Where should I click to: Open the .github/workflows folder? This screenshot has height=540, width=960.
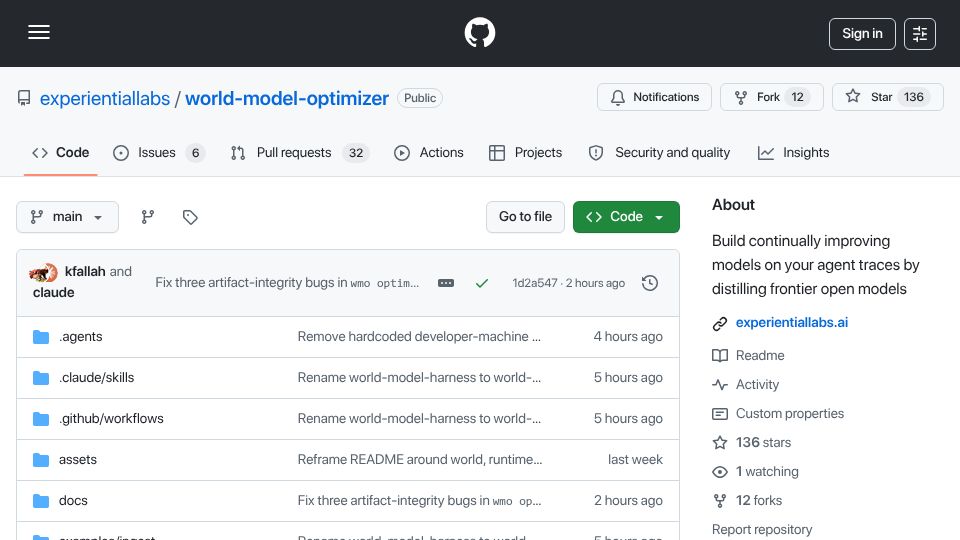point(111,419)
